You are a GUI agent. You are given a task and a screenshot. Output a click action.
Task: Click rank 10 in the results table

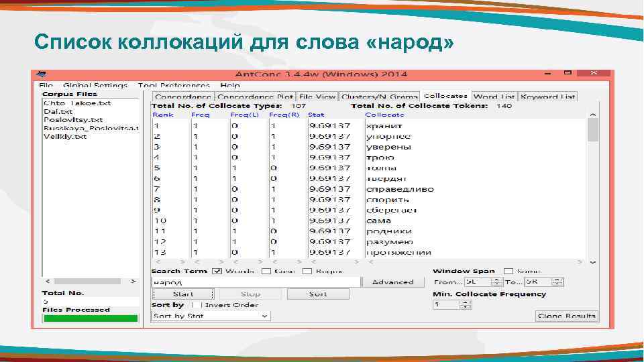pos(160,221)
